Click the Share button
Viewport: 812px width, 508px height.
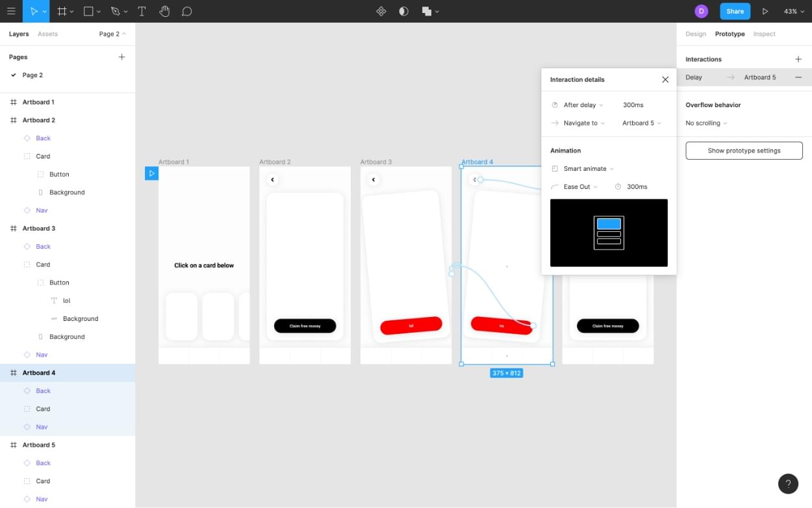pyautogui.click(x=735, y=11)
